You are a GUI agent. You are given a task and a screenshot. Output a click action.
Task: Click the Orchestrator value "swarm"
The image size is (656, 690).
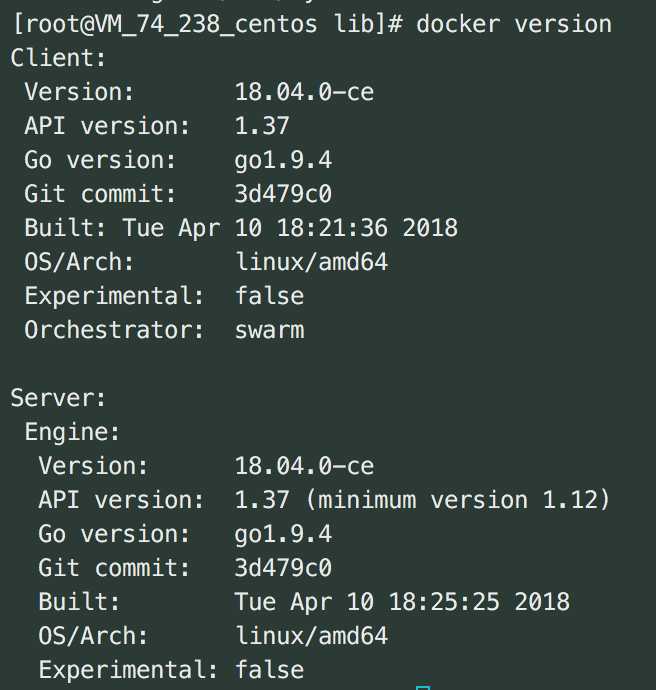point(269,330)
